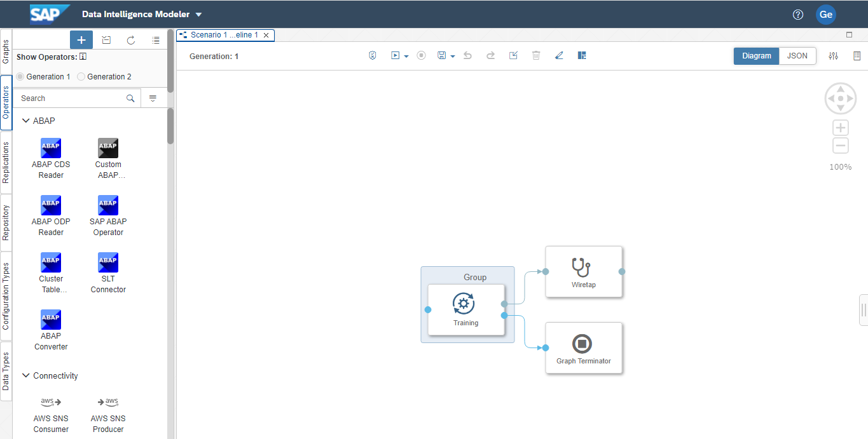Select the Generation 2 radio button
The width and height of the screenshot is (868, 439).
81,77
